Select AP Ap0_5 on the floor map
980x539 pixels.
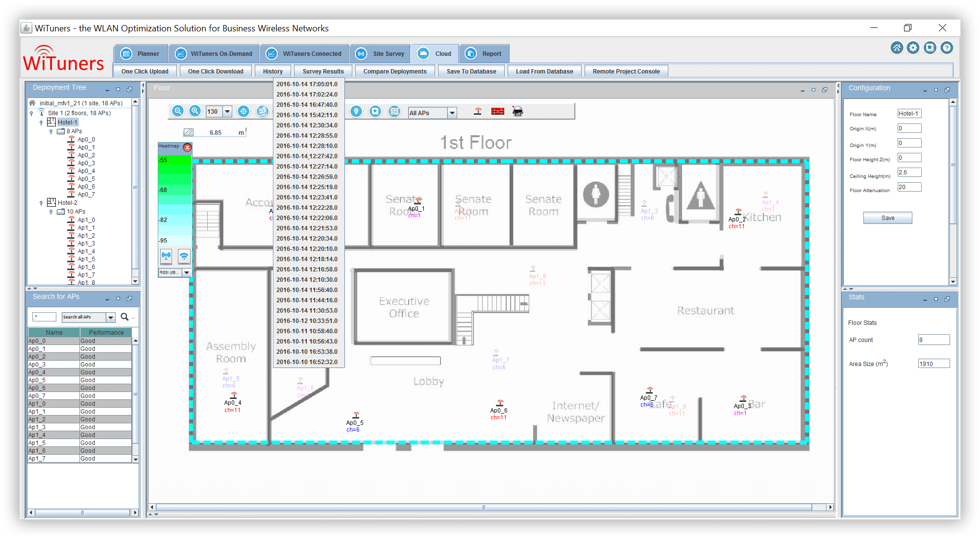(355, 422)
